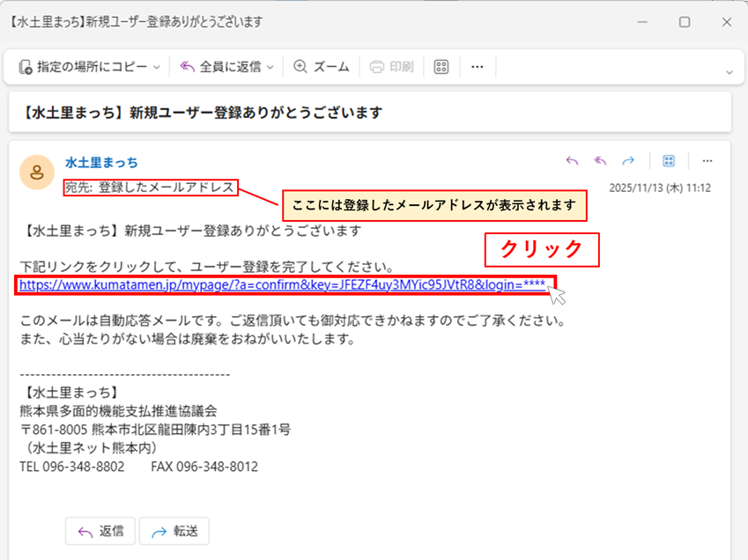Click the reply arrow icon in the message header
748x560 pixels.
coord(572,161)
